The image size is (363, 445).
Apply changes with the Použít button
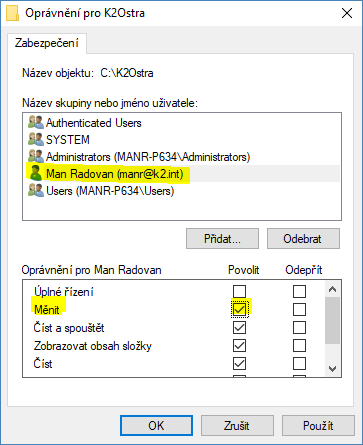318,425
